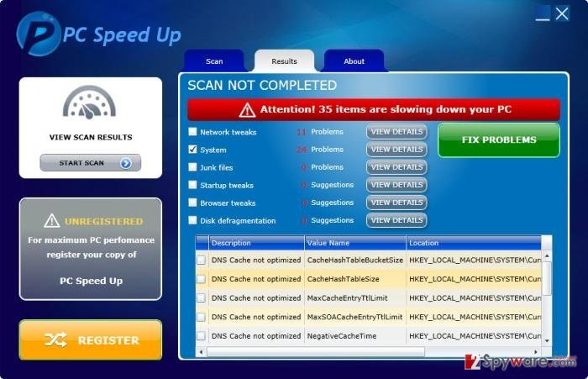The image size is (588, 379).
Task: Select the CacheHashTableBucketSize value cell
Action: click(x=355, y=260)
